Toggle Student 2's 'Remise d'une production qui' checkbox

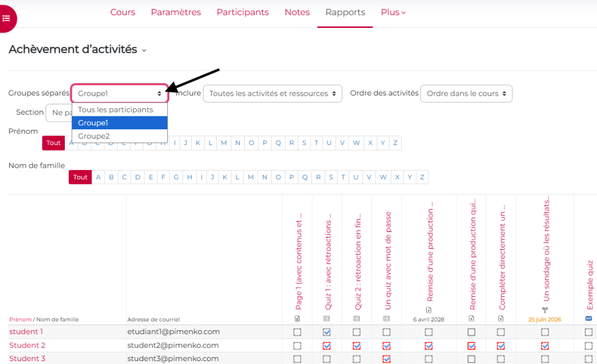[x=471, y=346]
